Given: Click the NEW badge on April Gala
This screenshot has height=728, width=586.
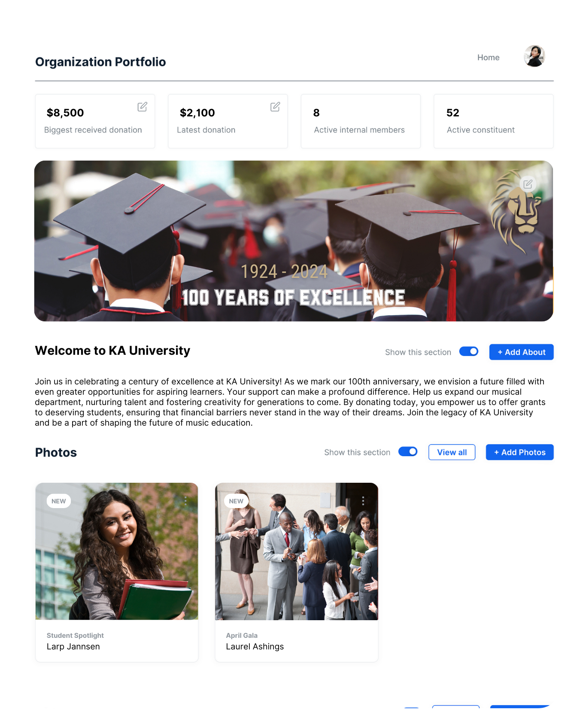Looking at the screenshot, I should point(236,501).
